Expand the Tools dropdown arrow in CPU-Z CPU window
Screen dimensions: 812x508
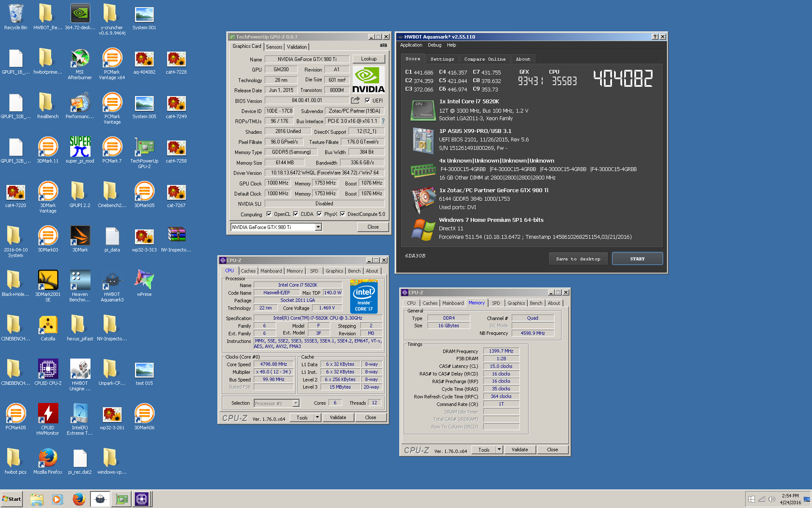(317, 417)
